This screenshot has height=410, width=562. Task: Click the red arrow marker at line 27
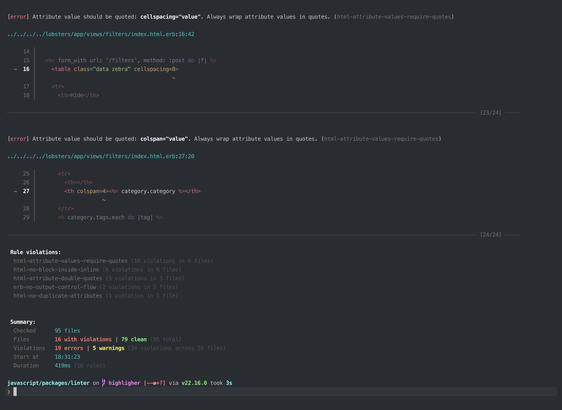(x=15, y=191)
